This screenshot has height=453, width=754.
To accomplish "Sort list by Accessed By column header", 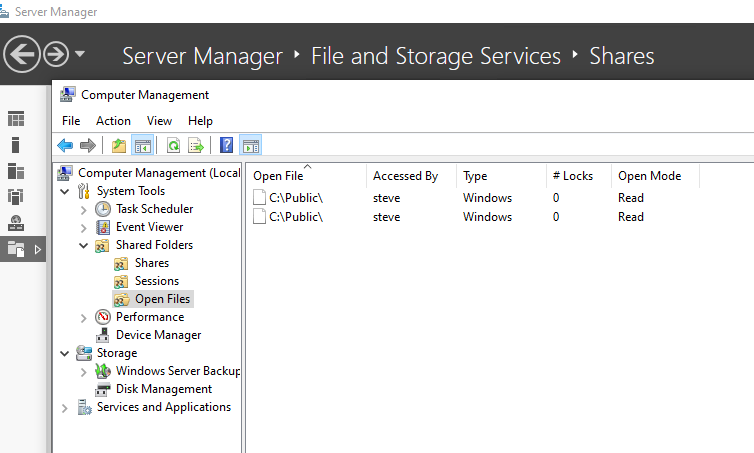I will (405, 176).
